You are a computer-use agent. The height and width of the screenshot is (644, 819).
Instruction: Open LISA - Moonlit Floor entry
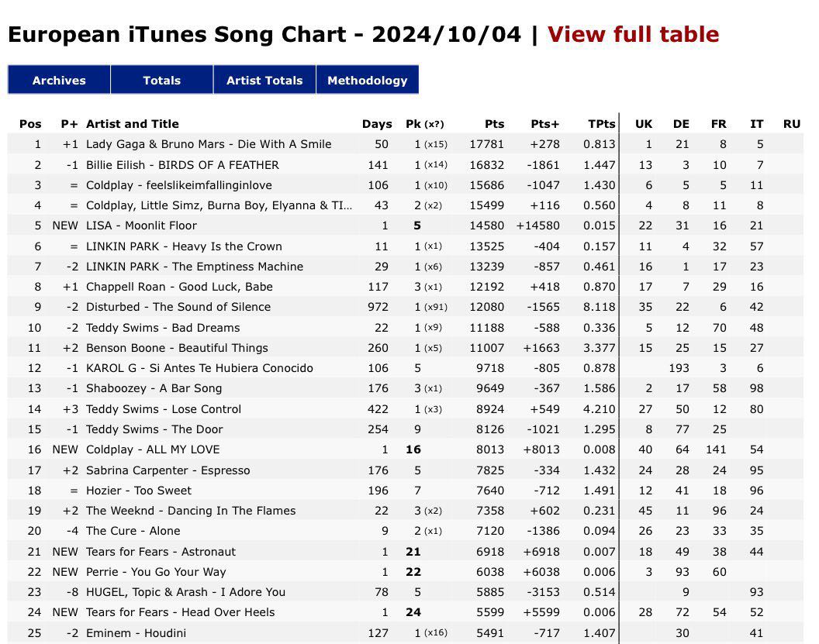(142, 226)
